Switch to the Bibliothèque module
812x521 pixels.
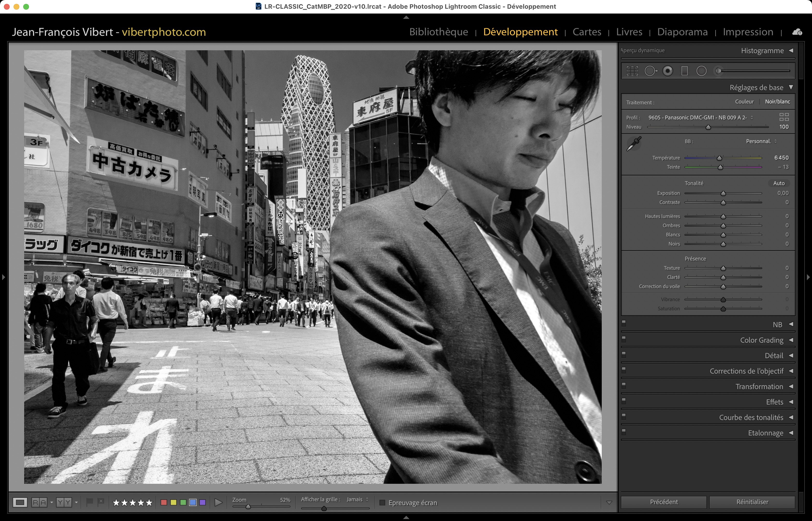pyautogui.click(x=438, y=32)
